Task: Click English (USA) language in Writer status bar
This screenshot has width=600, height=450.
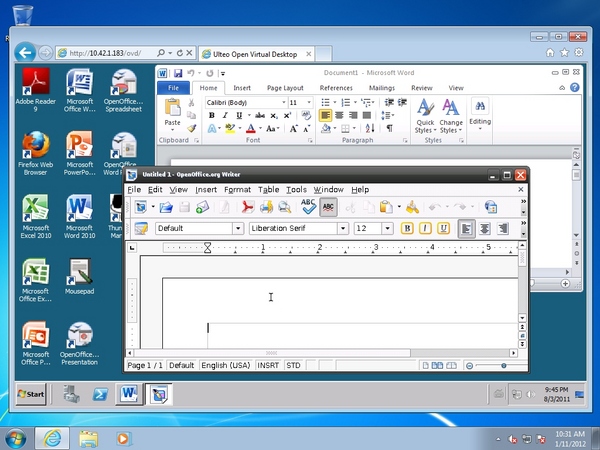Action: coord(226,365)
